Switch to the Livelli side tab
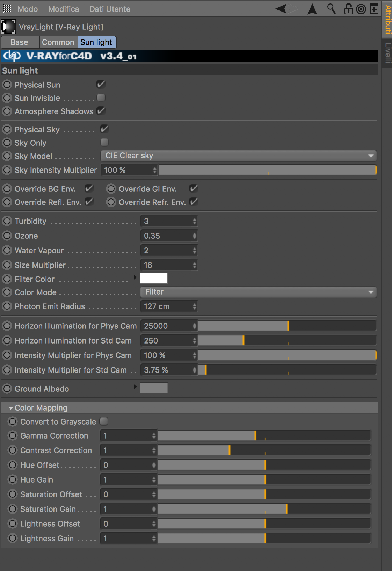This screenshot has width=392, height=571. click(387, 53)
